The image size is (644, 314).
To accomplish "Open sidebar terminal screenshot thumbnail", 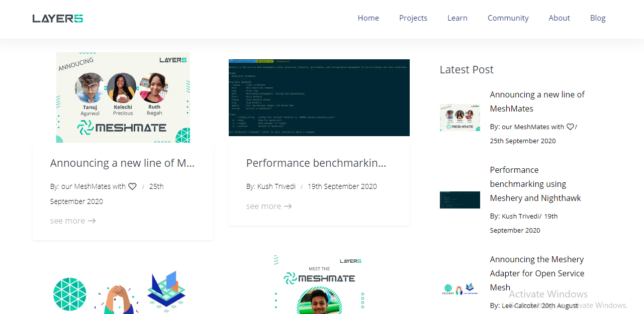I will [x=460, y=199].
